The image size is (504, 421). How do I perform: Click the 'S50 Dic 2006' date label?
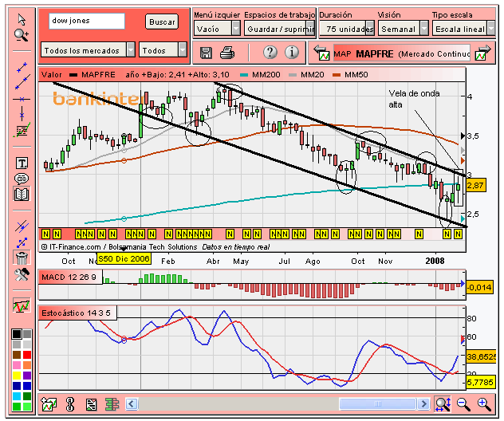(124, 258)
